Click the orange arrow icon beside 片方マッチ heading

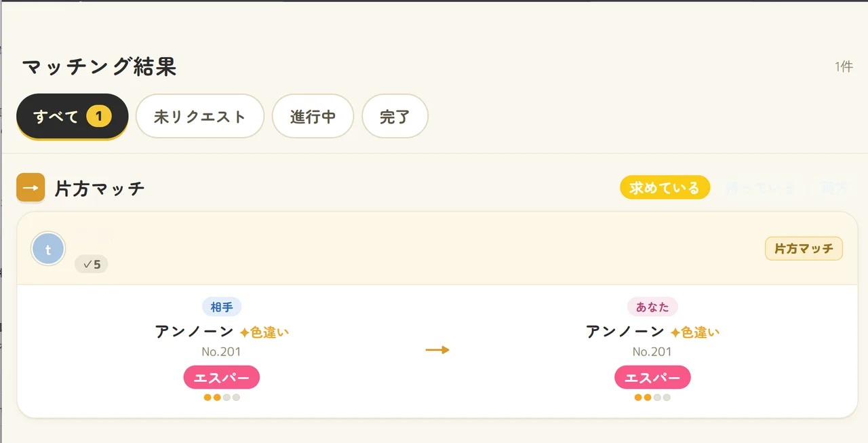coord(31,187)
